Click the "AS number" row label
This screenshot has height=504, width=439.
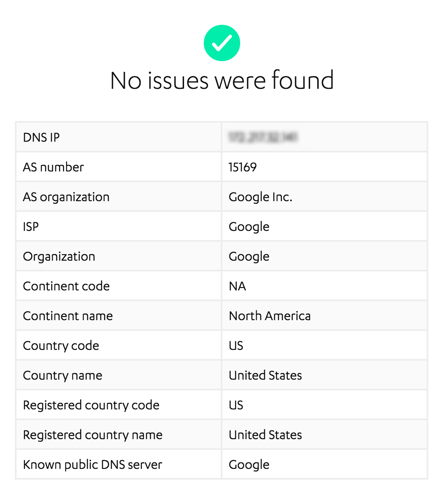53,167
